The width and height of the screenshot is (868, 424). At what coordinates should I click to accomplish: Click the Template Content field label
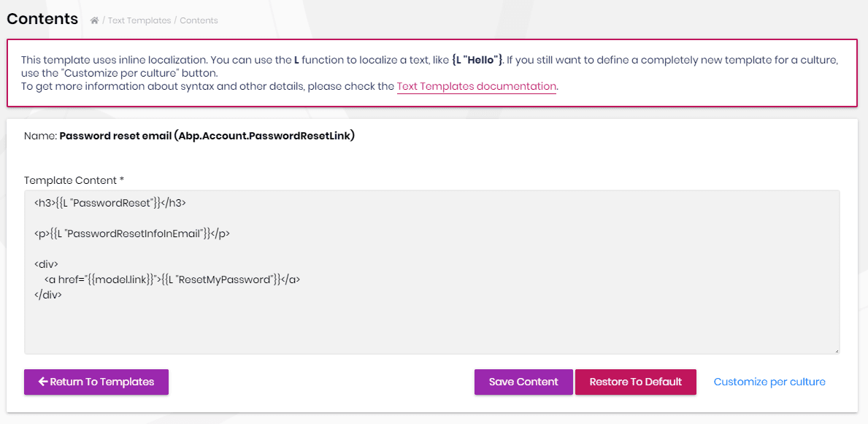(72, 180)
